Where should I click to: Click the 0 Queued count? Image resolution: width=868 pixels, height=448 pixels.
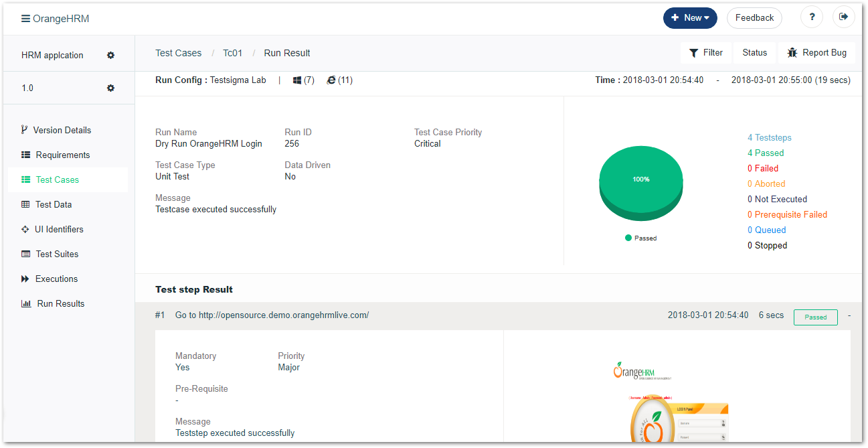pos(766,230)
